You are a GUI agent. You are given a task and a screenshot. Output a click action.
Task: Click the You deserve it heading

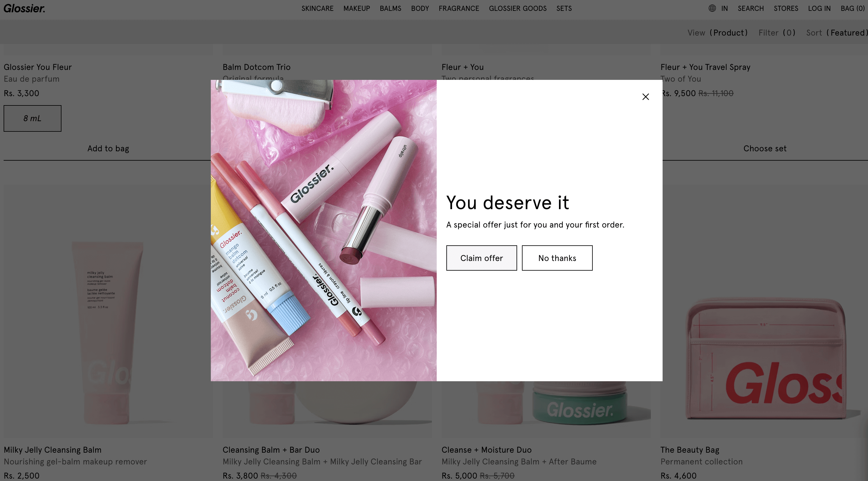point(507,203)
